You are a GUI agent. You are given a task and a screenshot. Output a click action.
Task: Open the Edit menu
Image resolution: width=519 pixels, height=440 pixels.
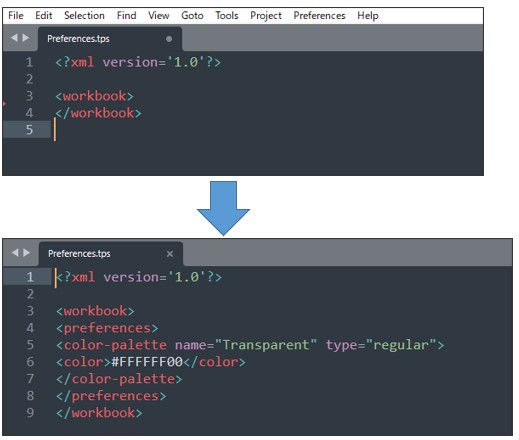[x=44, y=16]
